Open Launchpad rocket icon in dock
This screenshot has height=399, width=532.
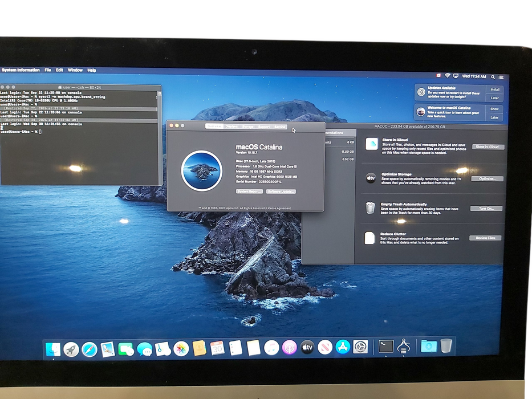pyautogui.click(x=71, y=349)
